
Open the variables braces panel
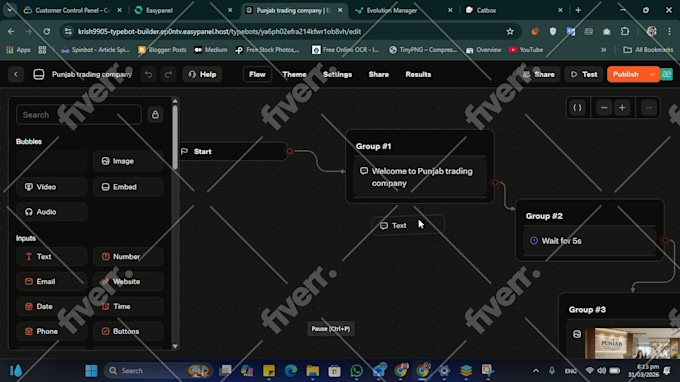coord(577,108)
